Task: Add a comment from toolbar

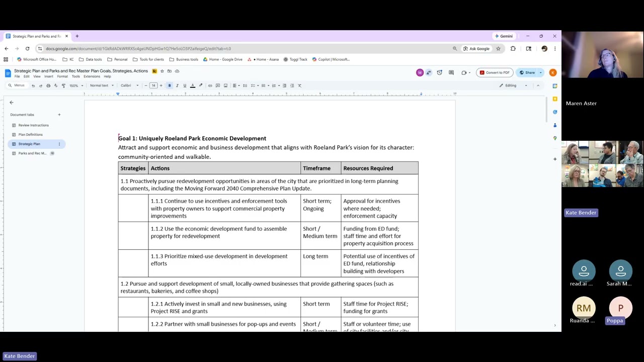Action: click(x=218, y=85)
